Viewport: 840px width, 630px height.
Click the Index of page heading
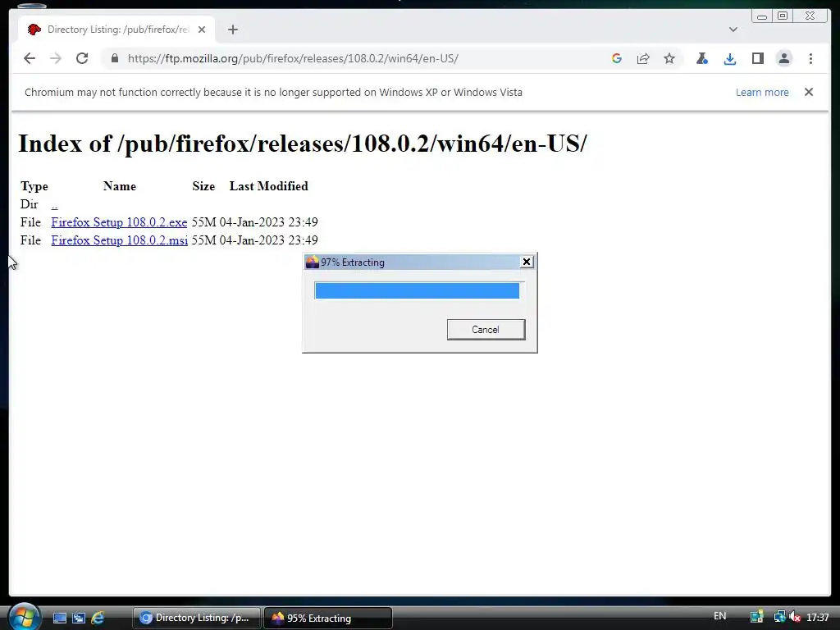coord(303,143)
